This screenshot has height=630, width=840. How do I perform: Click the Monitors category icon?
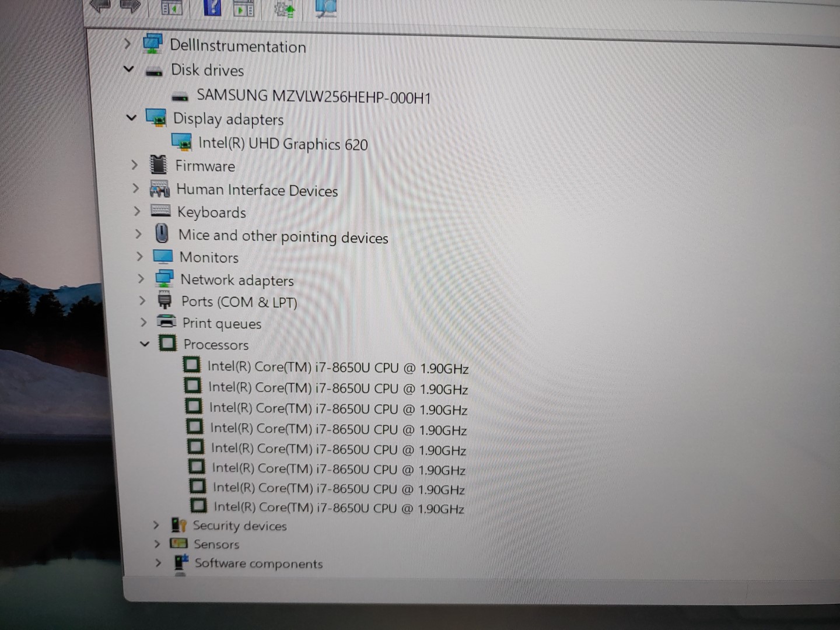click(163, 256)
